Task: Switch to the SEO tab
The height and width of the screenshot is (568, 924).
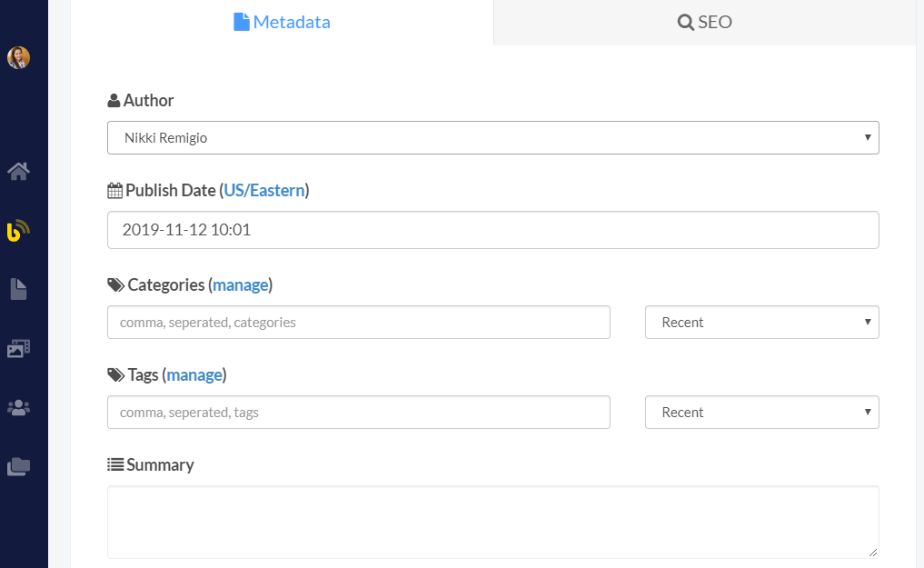Action: click(x=705, y=23)
